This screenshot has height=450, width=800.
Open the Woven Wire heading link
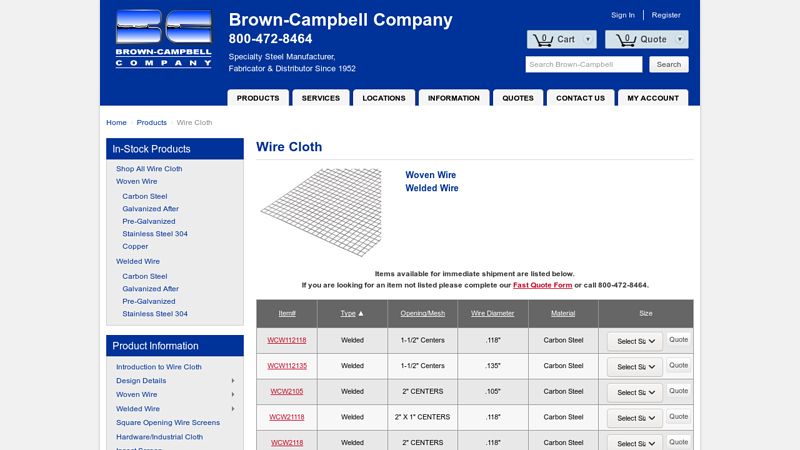coord(431,175)
